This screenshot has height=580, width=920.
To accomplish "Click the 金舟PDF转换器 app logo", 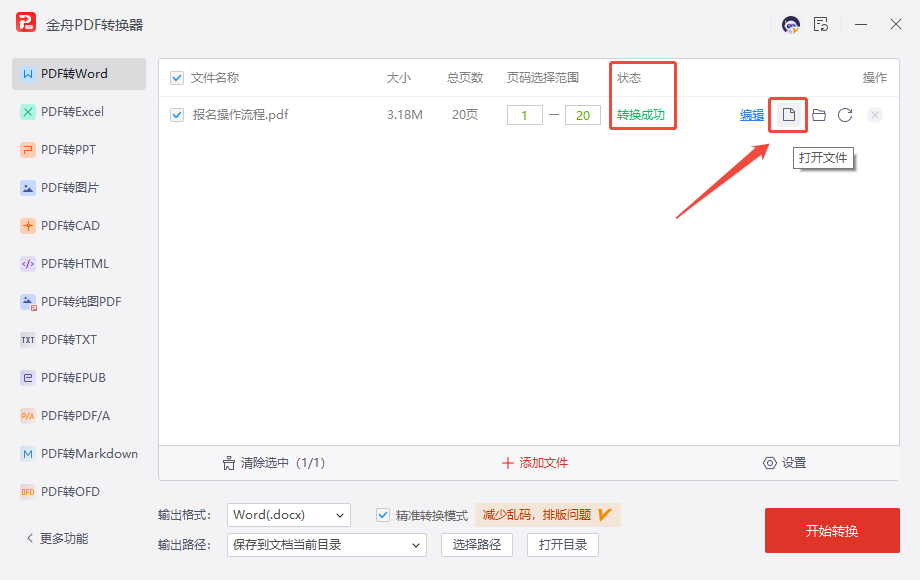I will [x=26, y=23].
